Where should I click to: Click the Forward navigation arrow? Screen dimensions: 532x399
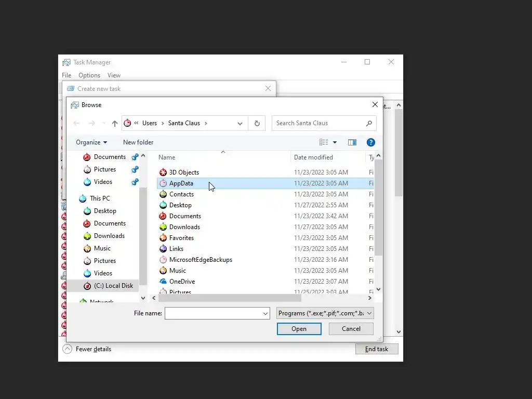point(92,123)
